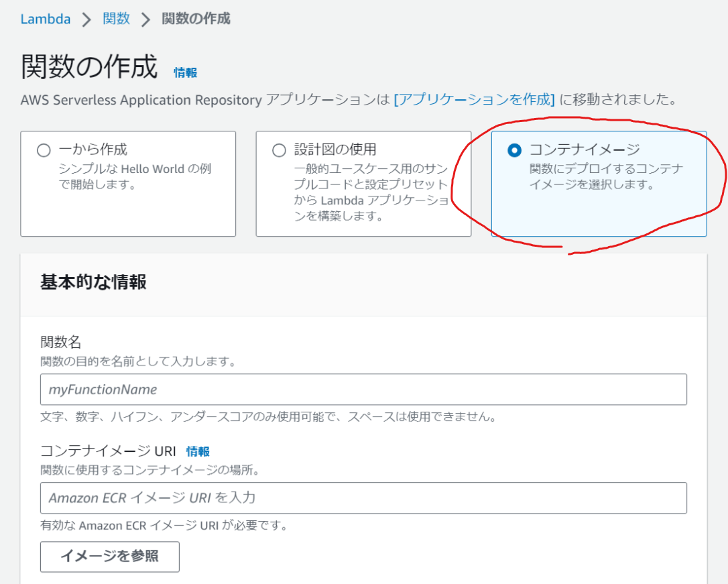Screen dimensions: 728x584
Task: Click the イメージを参照 button
Action: [x=109, y=557]
